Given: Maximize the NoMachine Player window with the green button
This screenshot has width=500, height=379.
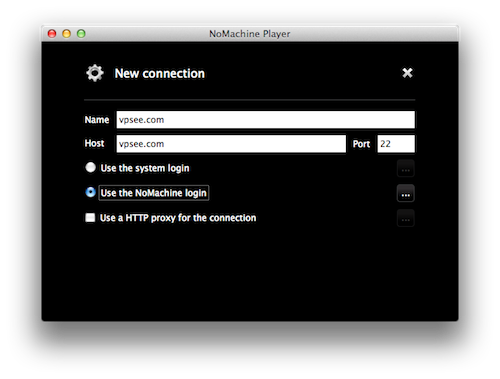Looking at the screenshot, I should pos(81,34).
